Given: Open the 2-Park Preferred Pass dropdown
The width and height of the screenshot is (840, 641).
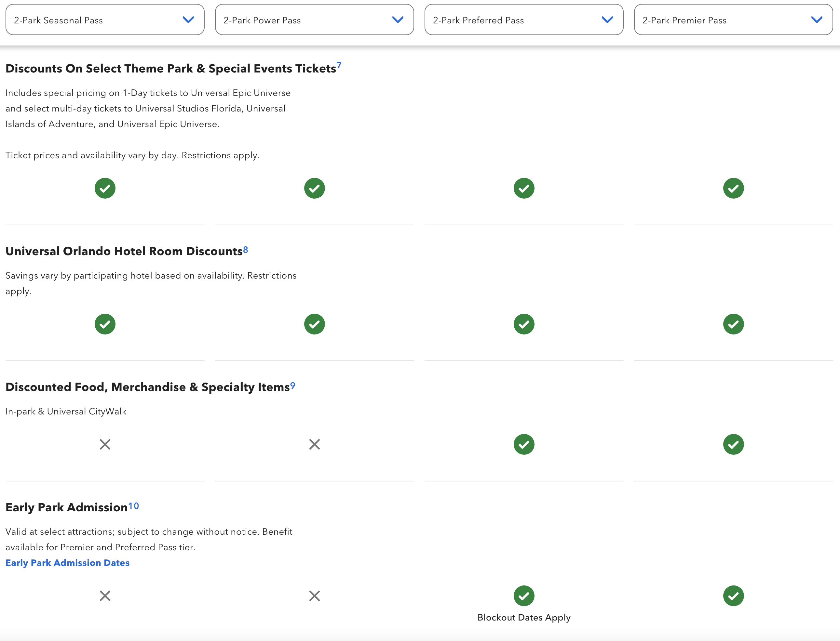Looking at the screenshot, I should pyautogui.click(x=524, y=20).
